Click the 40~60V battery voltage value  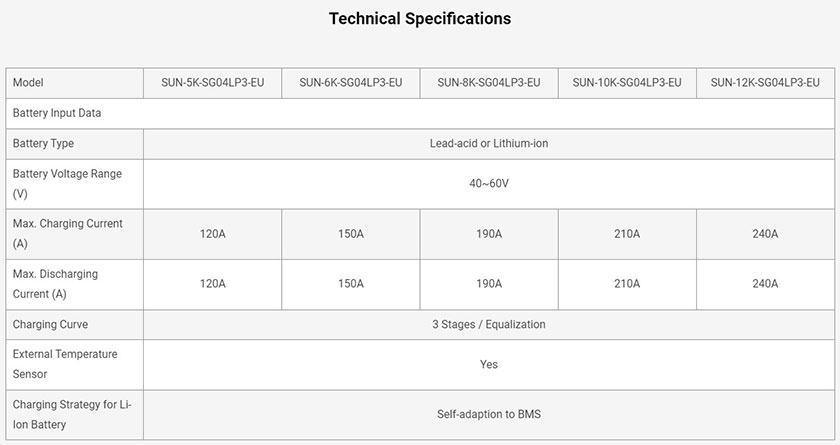pos(489,184)
